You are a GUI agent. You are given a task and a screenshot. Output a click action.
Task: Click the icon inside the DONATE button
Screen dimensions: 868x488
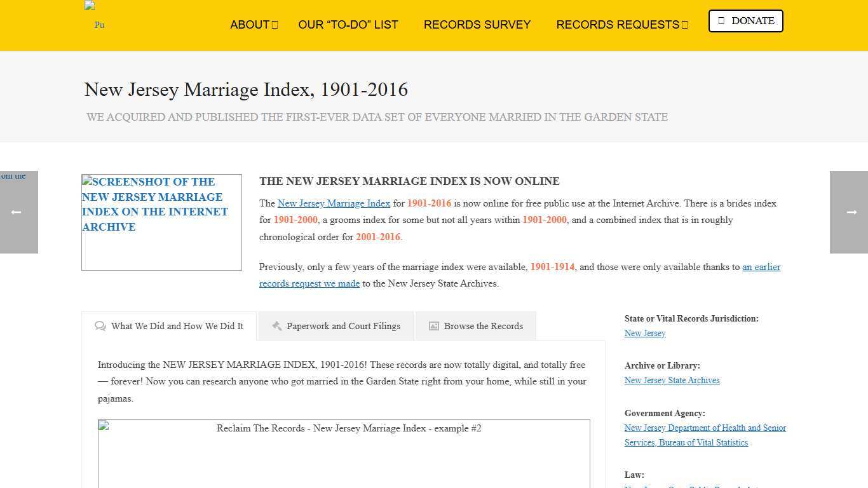(722, 20)
